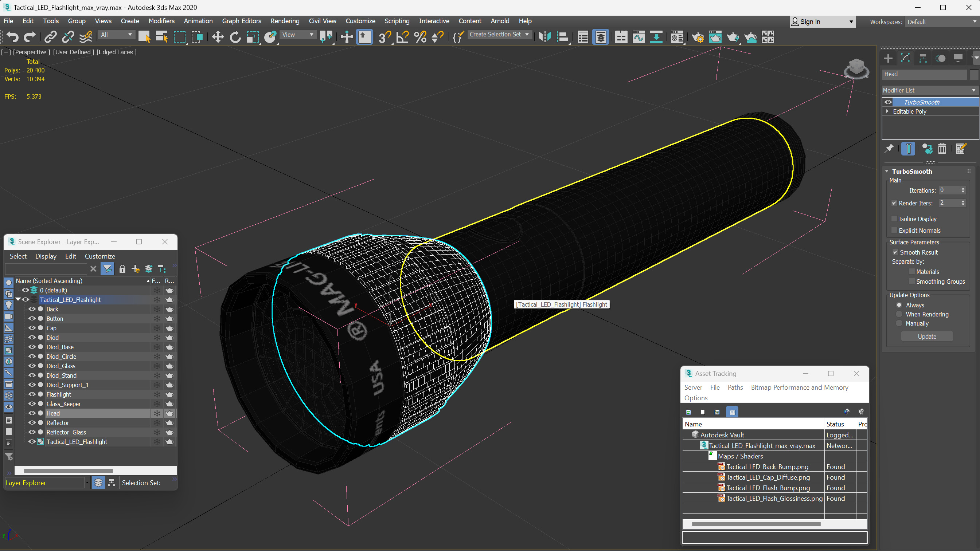Select Manually update radio button
The width and height of the screenshot is (980, 551).
coord(899,323)
